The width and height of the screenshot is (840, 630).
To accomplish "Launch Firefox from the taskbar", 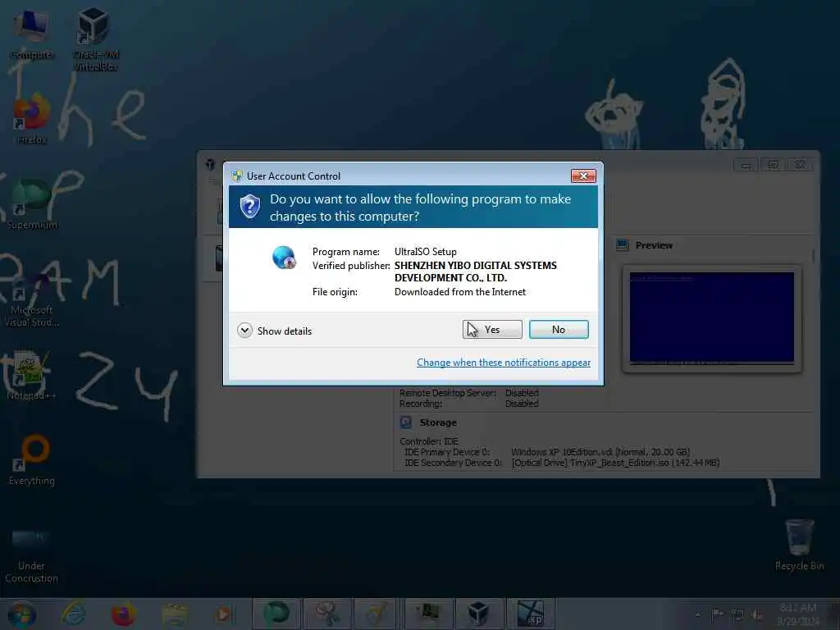I will point(124,614).
